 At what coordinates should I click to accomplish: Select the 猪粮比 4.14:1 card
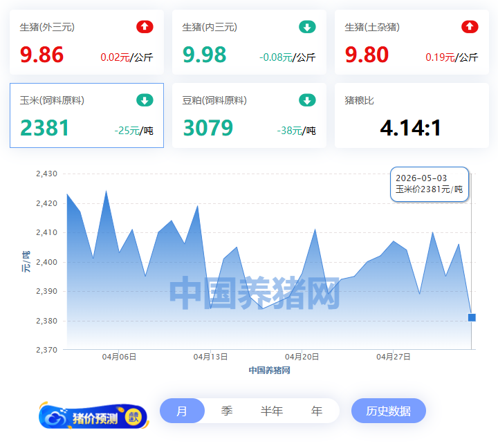coord(412,115)
